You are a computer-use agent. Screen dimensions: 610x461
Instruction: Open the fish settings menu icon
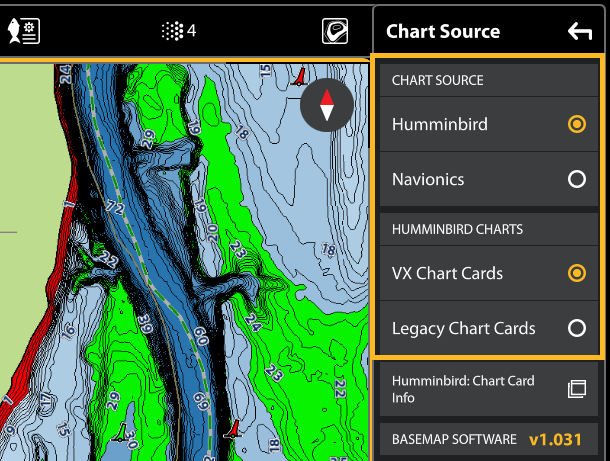24,31
